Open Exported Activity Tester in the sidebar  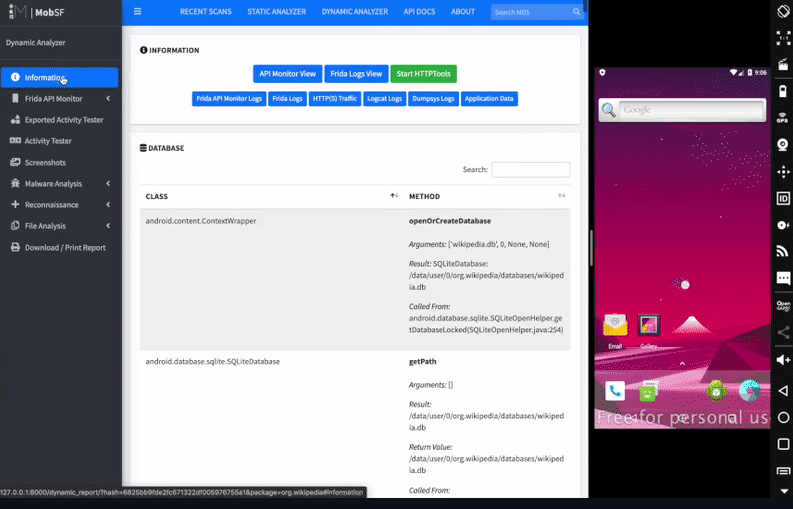[x=60, y=120]
